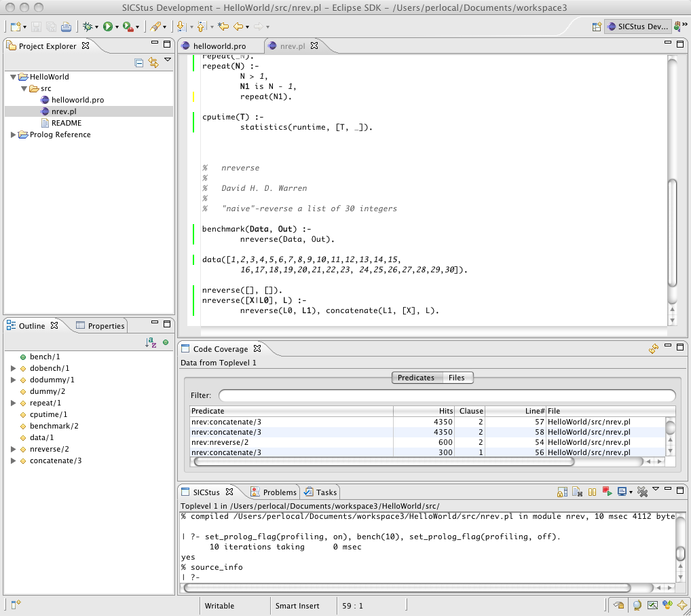This screenshot has height=616, width=691.
Task: Run the program with the green Run icon
Action: click(107, 27)
